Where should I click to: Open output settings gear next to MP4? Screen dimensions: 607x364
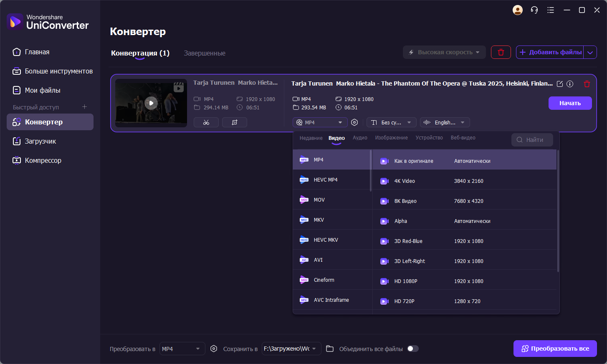[x=354, y=122]
